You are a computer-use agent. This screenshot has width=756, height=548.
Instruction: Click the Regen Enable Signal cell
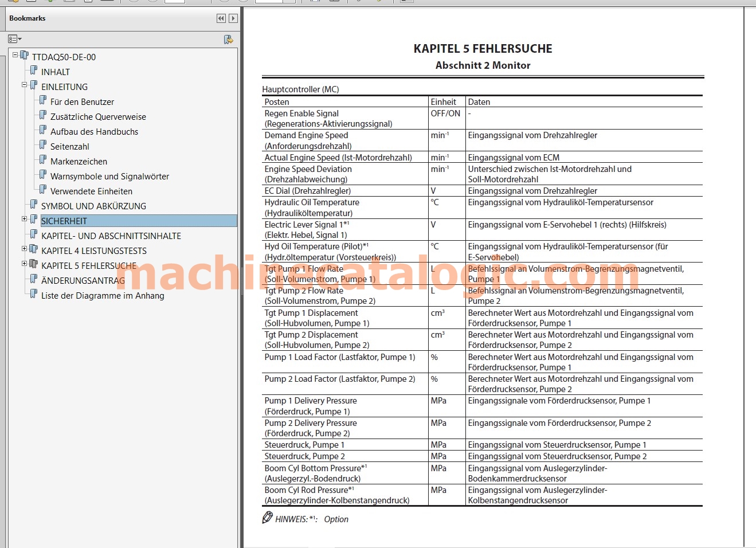345,119
